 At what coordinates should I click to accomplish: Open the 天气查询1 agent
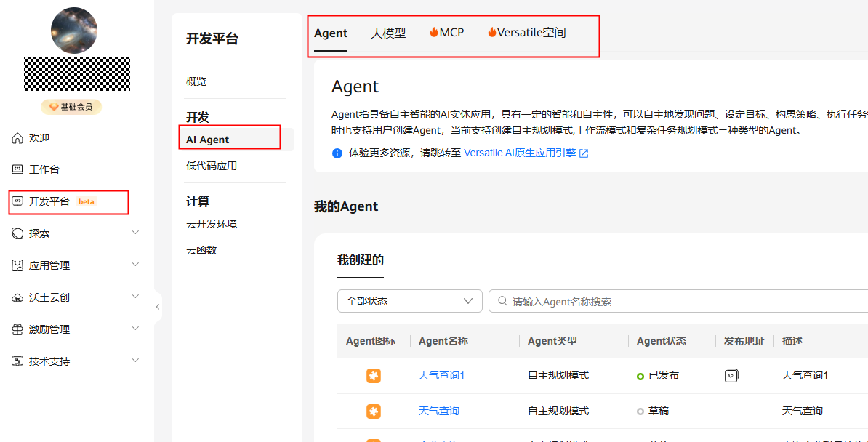coord(441,375)
